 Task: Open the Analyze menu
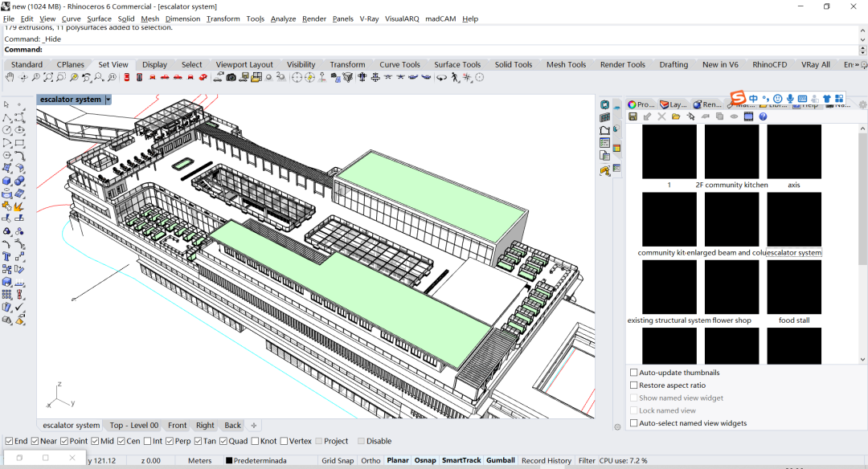(283, 18)
